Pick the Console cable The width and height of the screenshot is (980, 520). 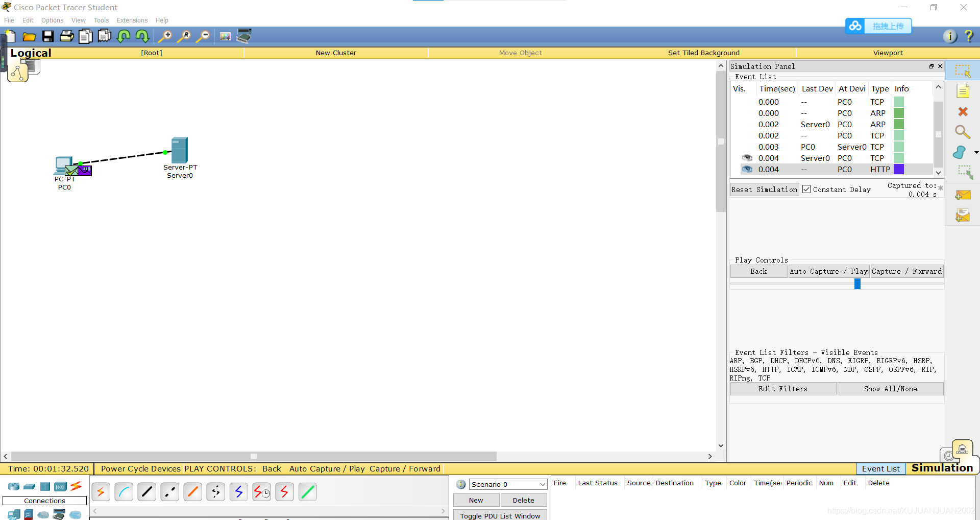point(124,492)
